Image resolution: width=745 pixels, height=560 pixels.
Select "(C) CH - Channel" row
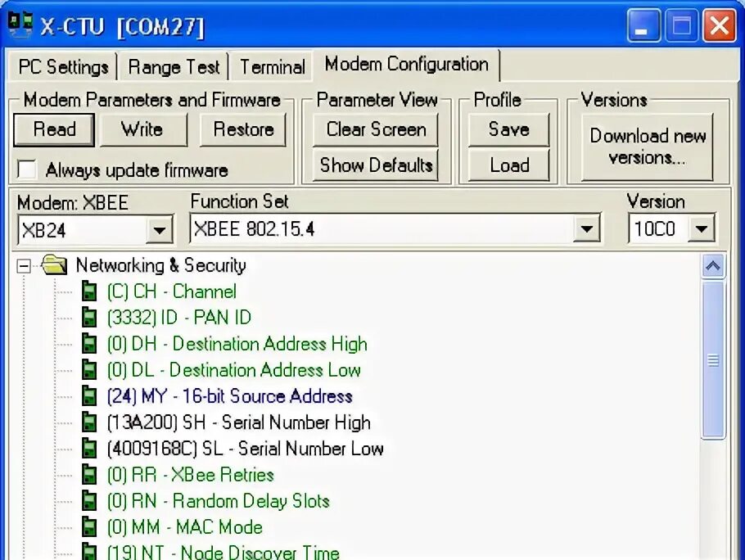tap(172, 291)
